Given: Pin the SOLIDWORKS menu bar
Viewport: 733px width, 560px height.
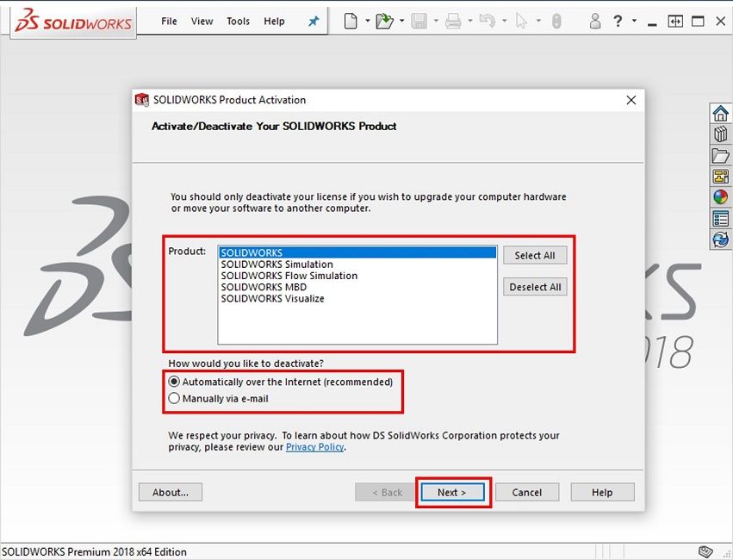Looking at the screenshot, I should [314, 22].
